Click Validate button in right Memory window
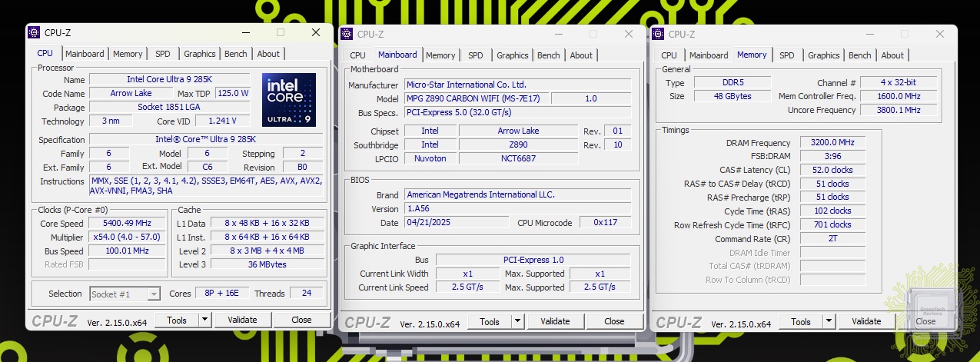The height and width of the screenshot is (362, 980). [x=866, y=321]
